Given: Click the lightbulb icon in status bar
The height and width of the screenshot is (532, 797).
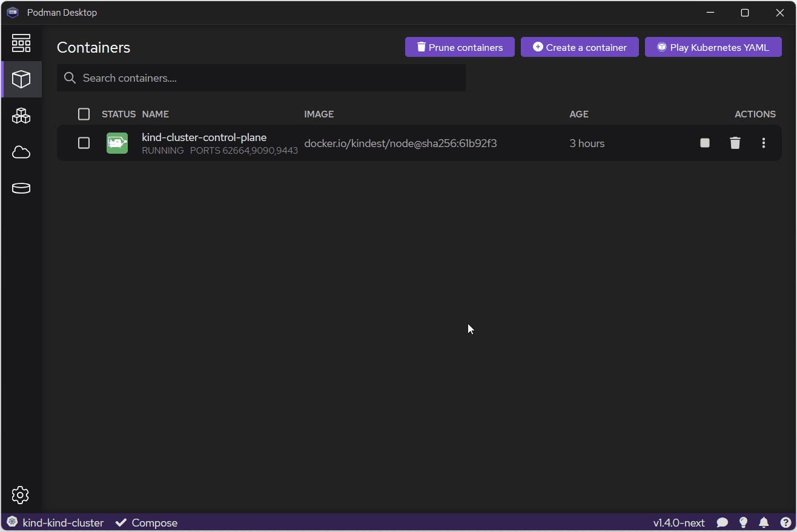Looking at the screenshot, I should pos(743,522).
